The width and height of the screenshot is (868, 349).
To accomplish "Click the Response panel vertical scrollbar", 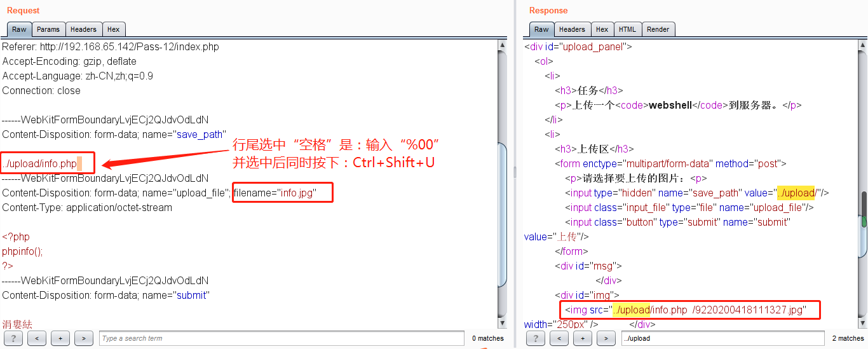I will click(x=863, y=184).
